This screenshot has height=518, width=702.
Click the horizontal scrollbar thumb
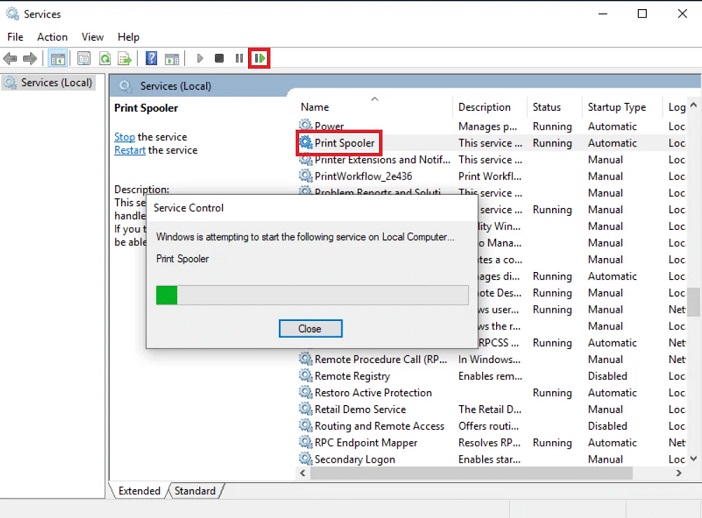point(471,473)
